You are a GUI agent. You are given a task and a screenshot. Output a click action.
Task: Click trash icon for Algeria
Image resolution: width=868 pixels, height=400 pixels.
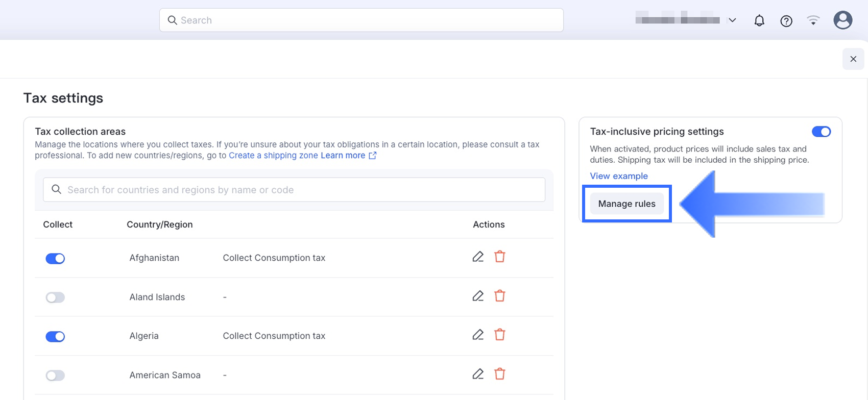click(499, 335)
